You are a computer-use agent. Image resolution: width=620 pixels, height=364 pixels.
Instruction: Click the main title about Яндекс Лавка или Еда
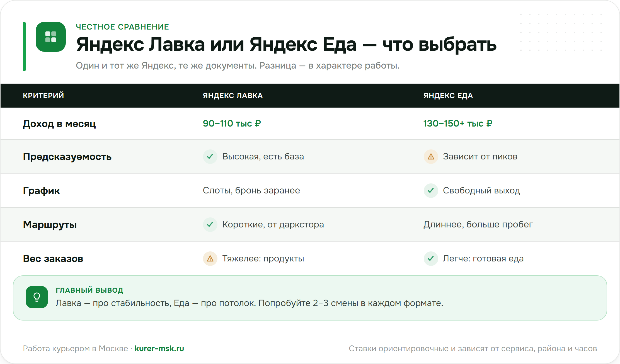click(x=286, y=44)
